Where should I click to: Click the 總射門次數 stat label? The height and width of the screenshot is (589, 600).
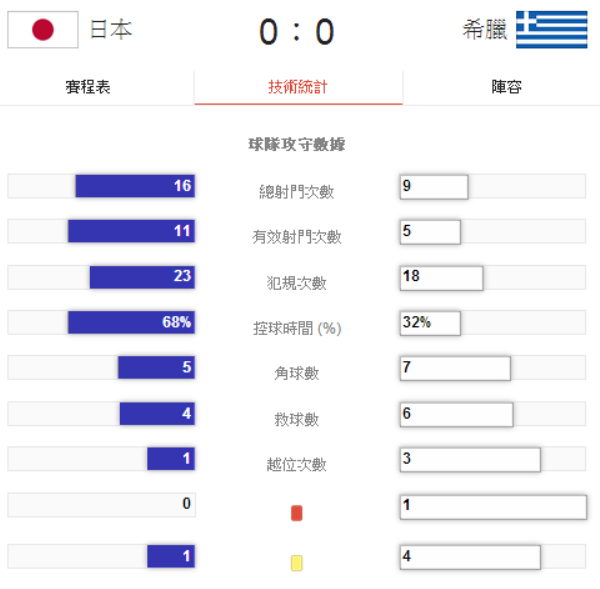pyautogui.click(x=297, y=192)
